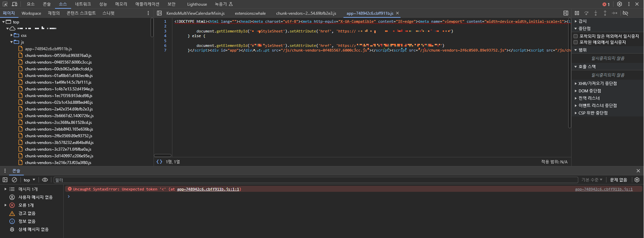Expand the css folder
The height and width of the screenshot is (238, 644).
pyautogui.click(x=11, y=35)
